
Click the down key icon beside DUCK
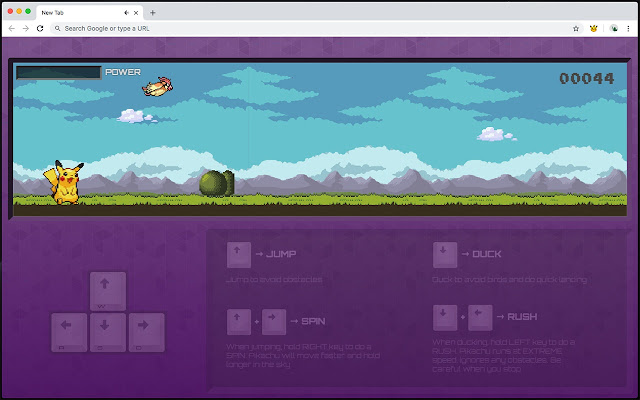tap(445, 255)
